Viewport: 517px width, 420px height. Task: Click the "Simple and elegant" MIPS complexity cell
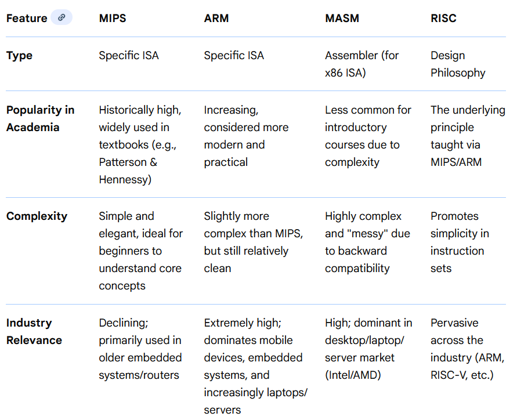[x=140, y=251]
